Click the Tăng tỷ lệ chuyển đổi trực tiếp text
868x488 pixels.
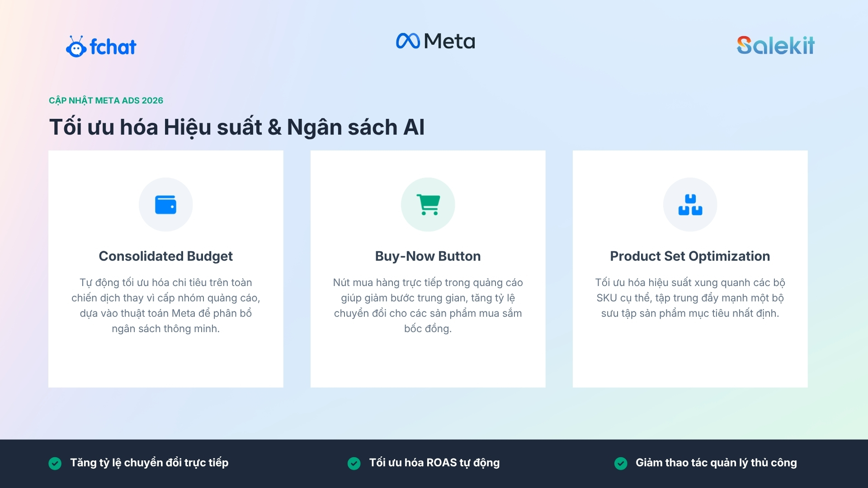149,463
